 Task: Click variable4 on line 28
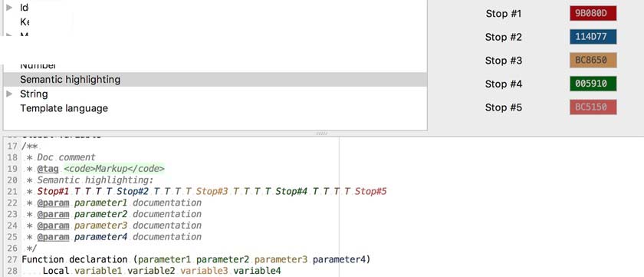[257, 272]
